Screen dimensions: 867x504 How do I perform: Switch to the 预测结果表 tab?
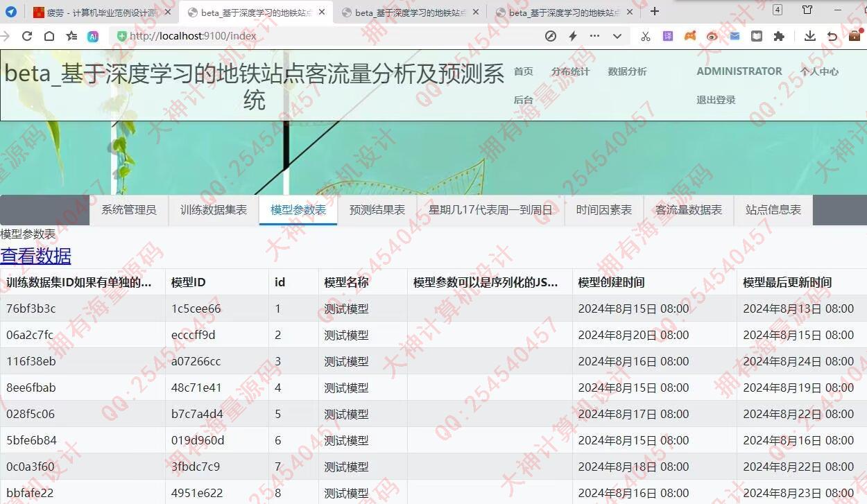377,210
